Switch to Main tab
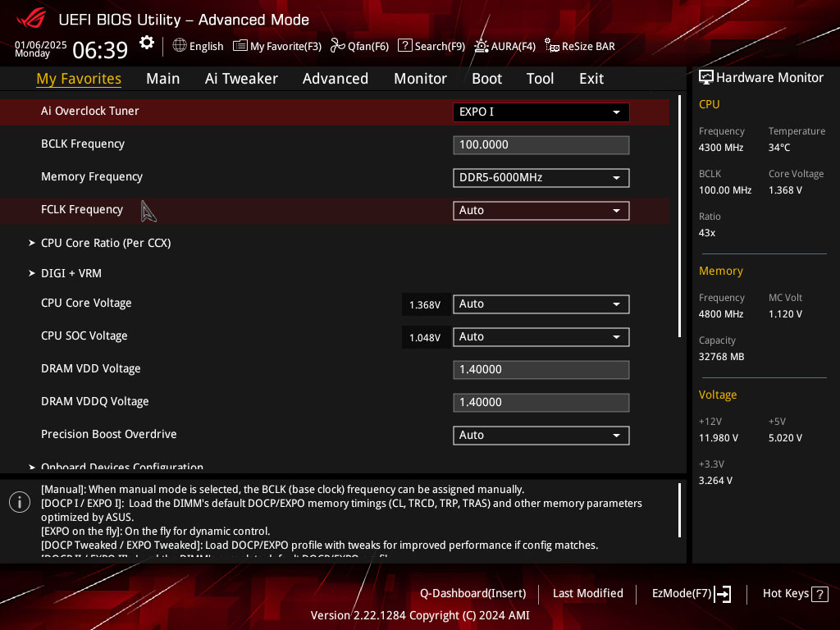840x630 pixels. (x=163, y=79)
